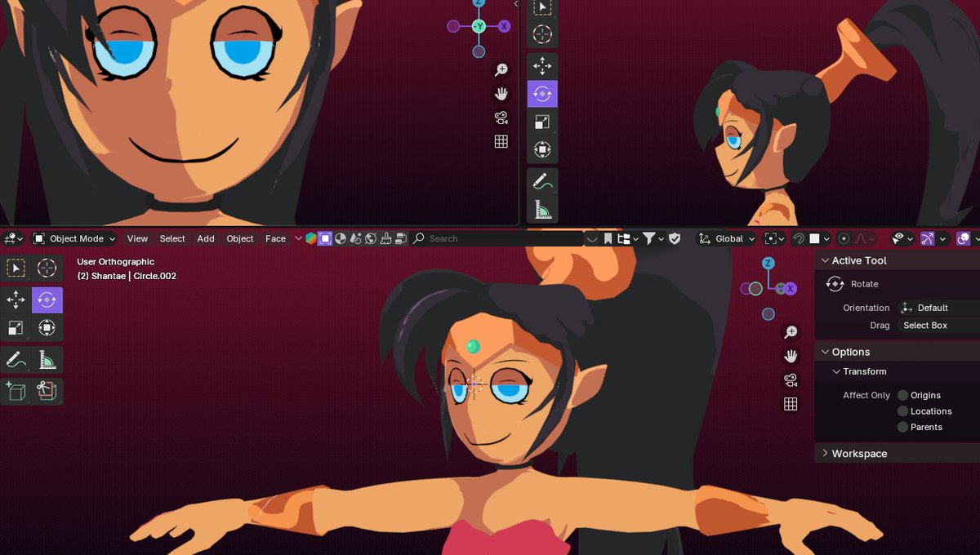Select the Scale tool in lower viewport toolbar
The height and width of the screenshot is (555, 980).
coord(16,328)
